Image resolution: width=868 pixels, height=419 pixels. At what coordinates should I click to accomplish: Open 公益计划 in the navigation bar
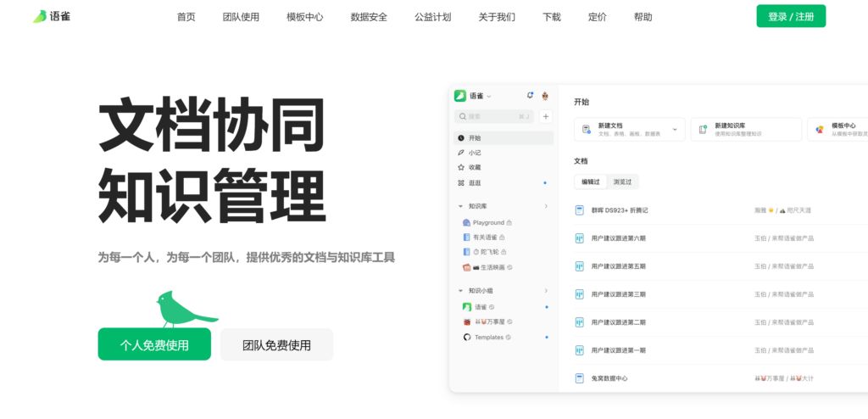433,17
